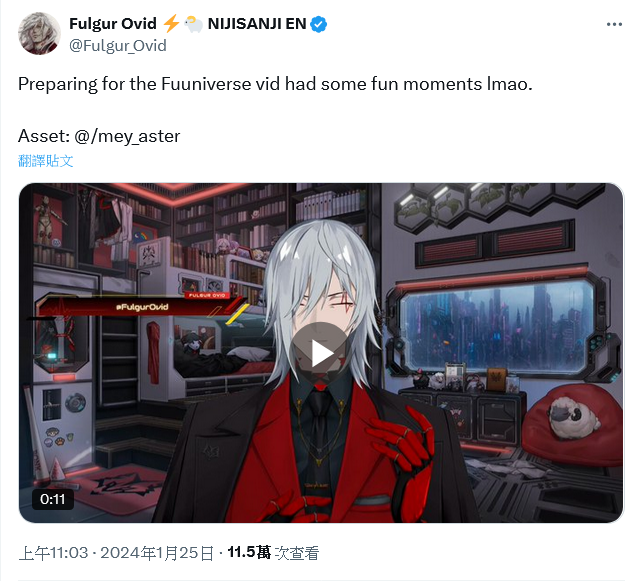Click the blue verified checkmark badge
This screenshot has width=641, height=581.
[319, 24]
